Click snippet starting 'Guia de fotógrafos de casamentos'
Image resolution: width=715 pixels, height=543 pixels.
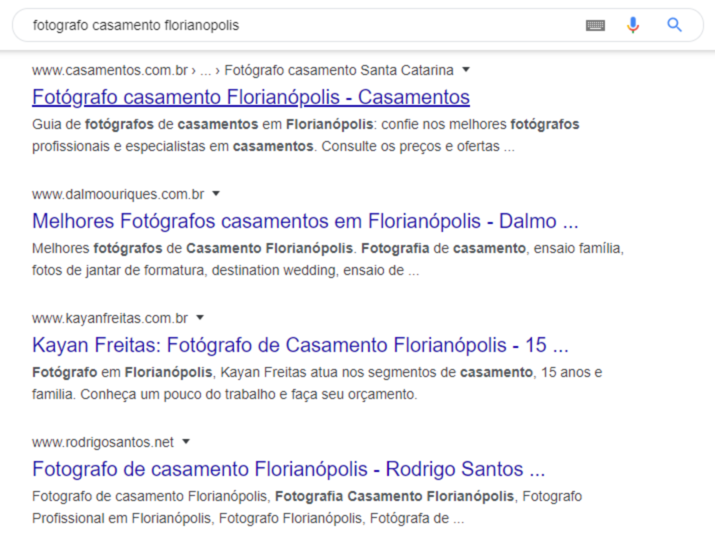coord(306,135)
